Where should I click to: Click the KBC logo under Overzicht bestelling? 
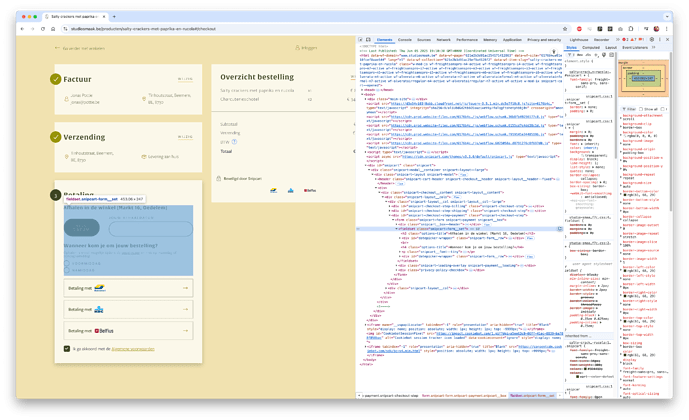(x=290, y=191)
